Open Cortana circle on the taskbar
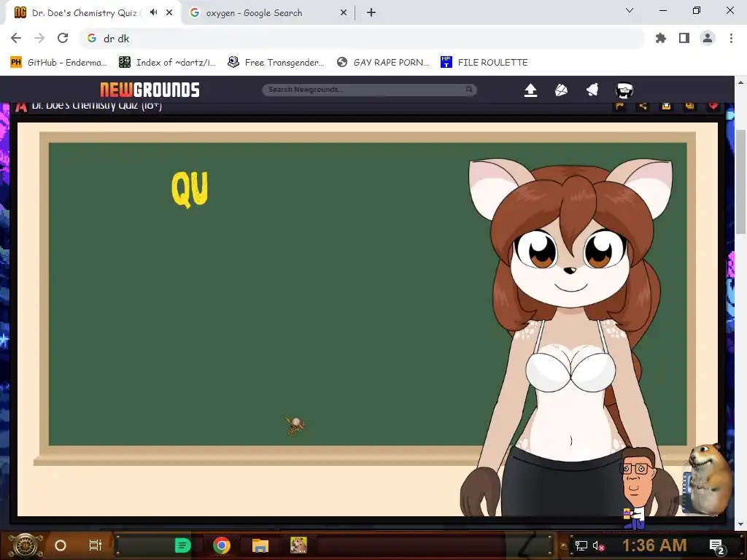The image size is (747, 560). click(x=61, y=545)
